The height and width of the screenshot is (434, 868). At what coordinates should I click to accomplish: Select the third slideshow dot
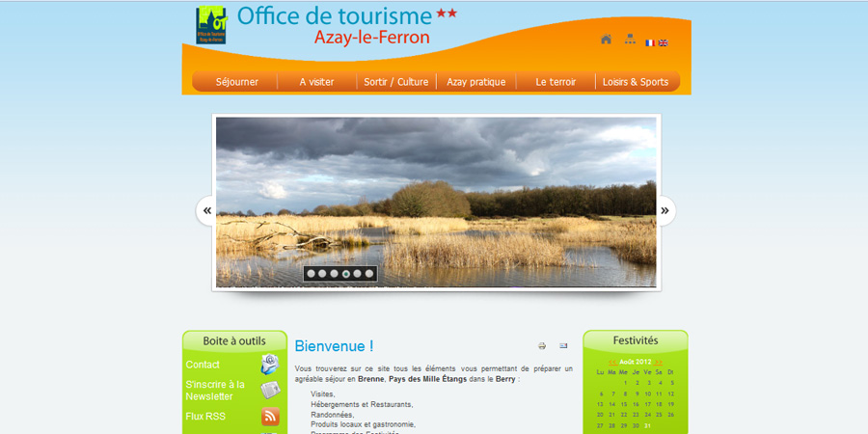click(x=335, y=274)
